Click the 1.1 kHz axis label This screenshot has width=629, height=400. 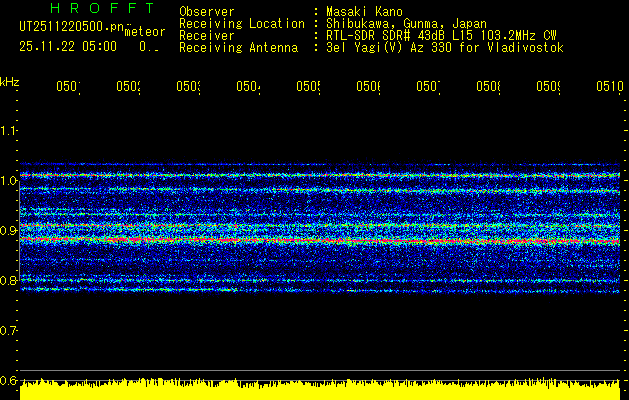coord(8,130)
